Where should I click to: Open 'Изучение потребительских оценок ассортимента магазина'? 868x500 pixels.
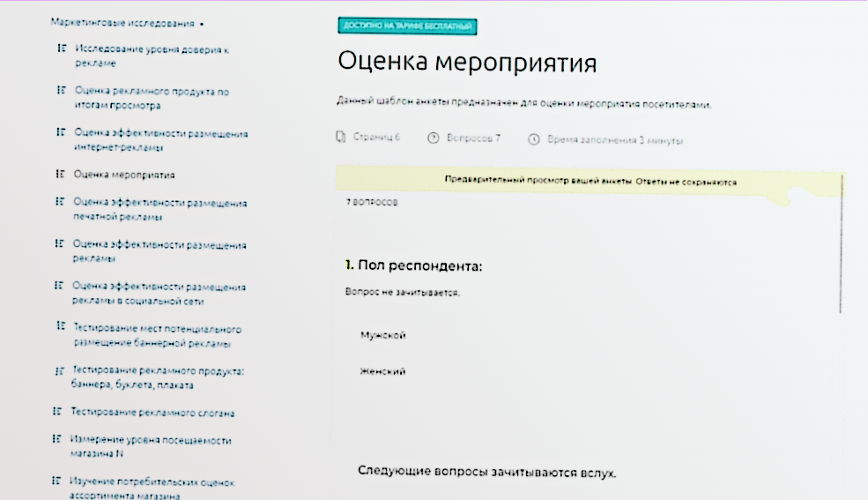click(152, 489)
